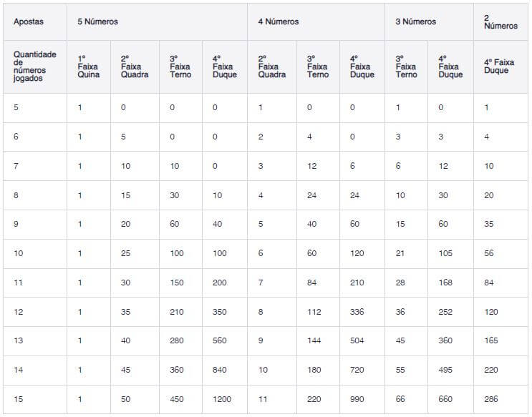
Task: Select the cell containing 720
Action: click(x=358, y=370)
